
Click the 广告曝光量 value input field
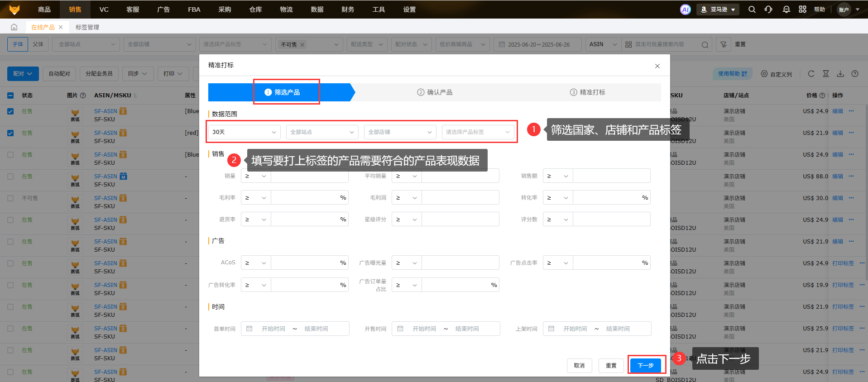pos(460,263)
